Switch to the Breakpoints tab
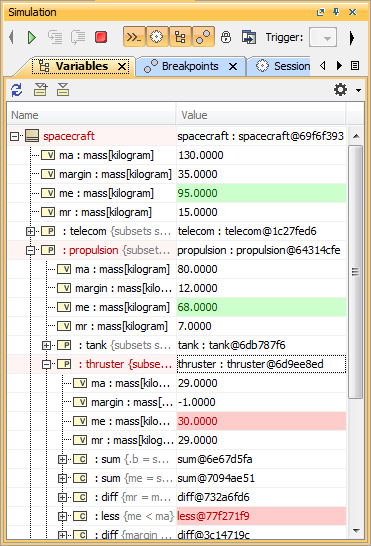Viewport: 371px width, 546px height. click(x=190, y=66)
